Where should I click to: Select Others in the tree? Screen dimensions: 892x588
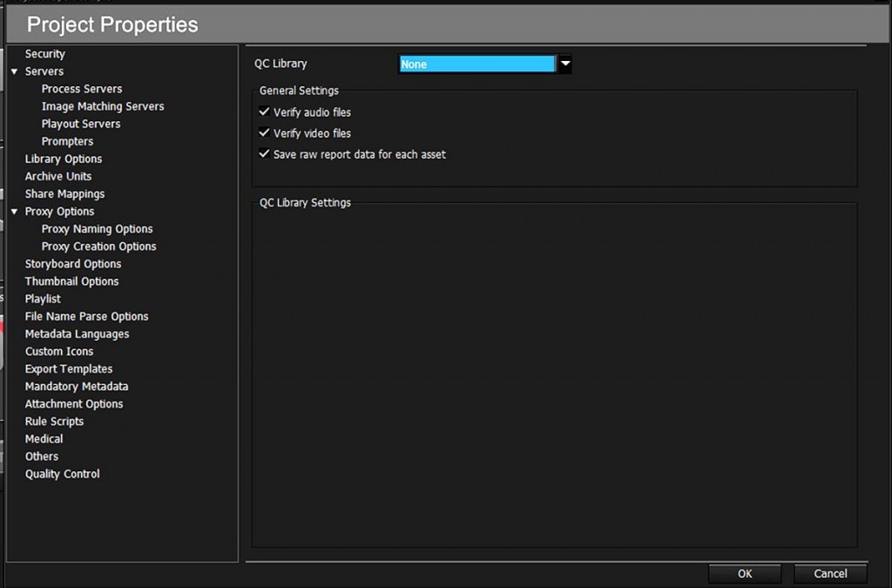pos(42,456)
